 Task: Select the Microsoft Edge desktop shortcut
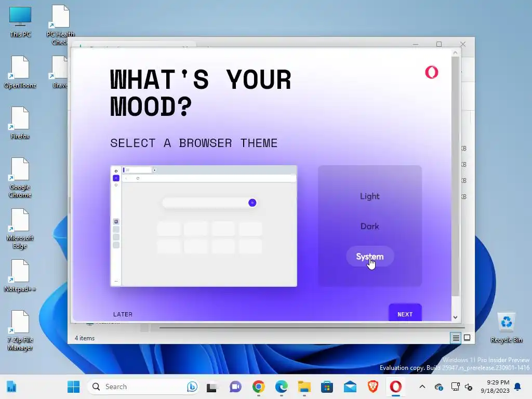pos(20,229)
